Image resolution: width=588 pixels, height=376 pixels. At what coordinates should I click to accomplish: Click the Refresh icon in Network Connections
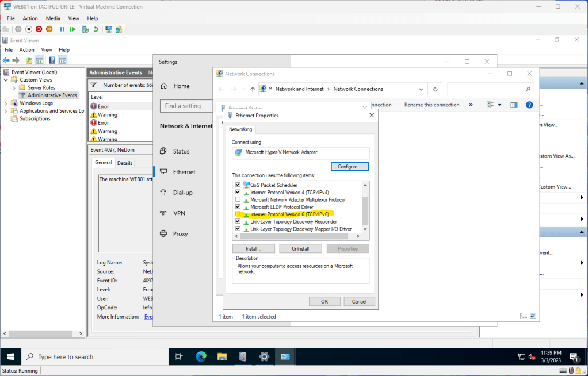pyautogui.click(x=435, y=89)
